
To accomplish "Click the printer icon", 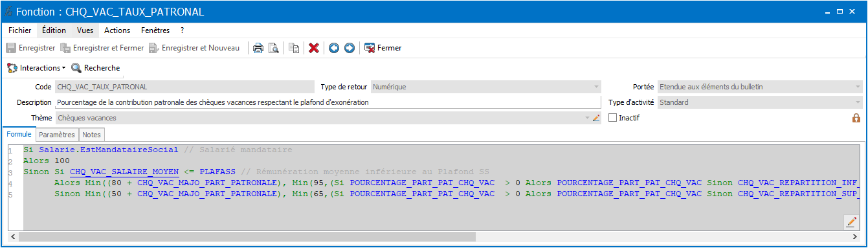I will click(258, 48).
